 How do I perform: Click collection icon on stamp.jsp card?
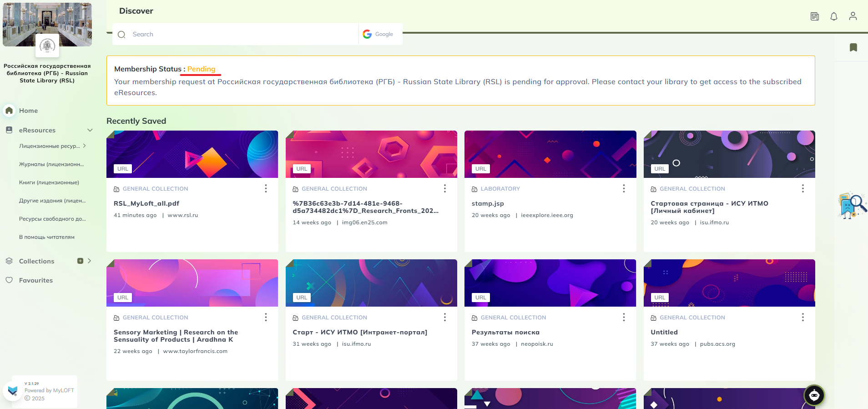(x=474, y=189)
